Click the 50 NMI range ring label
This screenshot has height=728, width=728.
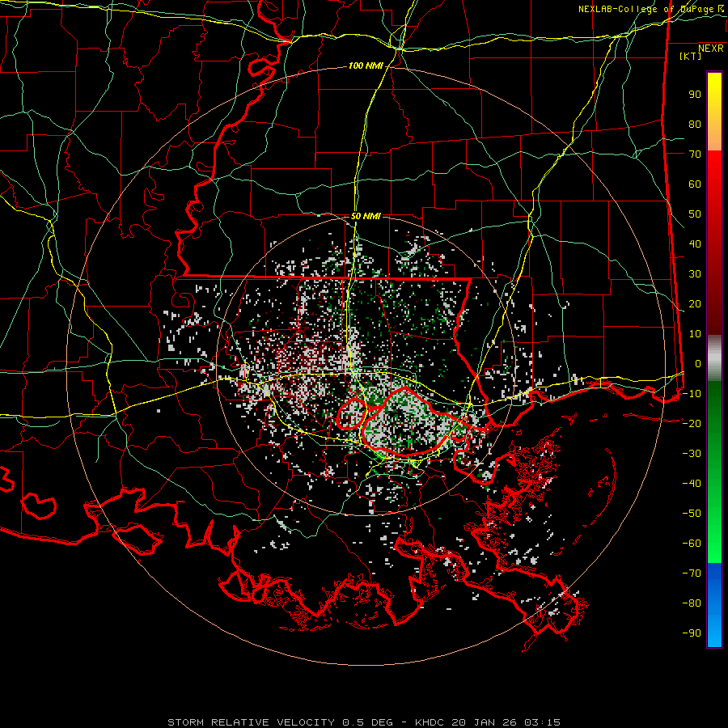[x=366, y=216]
